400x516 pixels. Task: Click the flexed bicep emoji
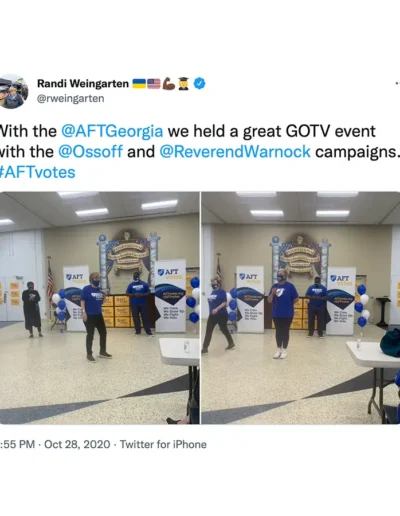tap(168, 83)
